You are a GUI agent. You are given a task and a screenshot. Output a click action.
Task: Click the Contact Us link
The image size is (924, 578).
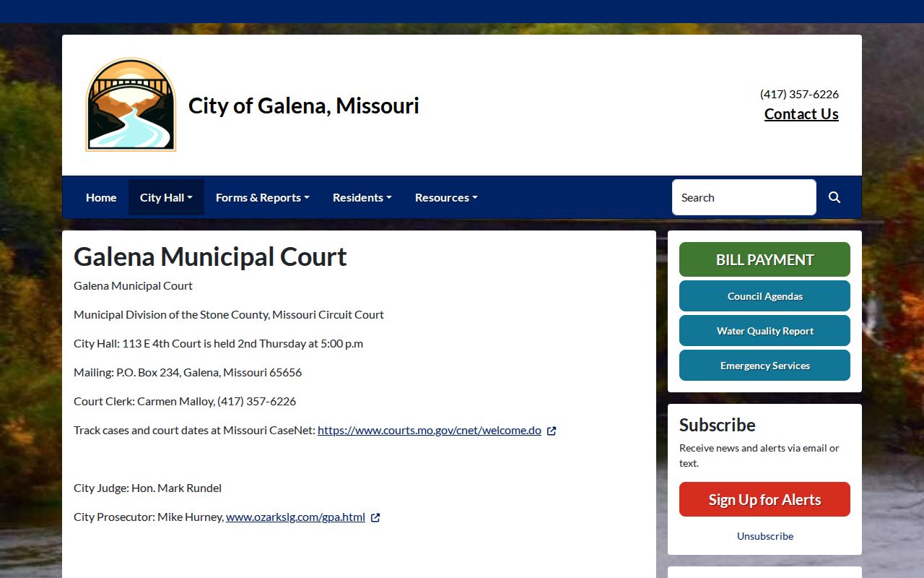click(x=801, y=114)
